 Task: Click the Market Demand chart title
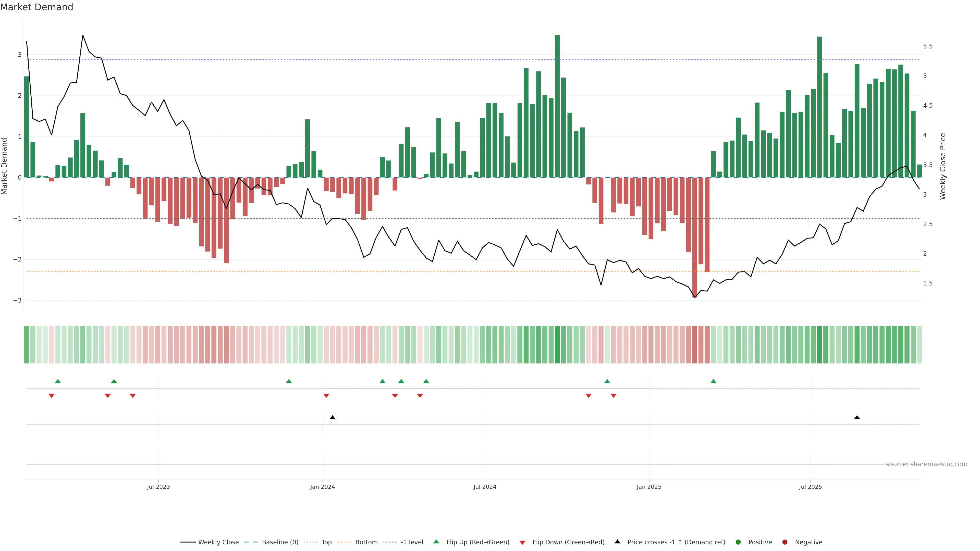click(x=36, y=7)
